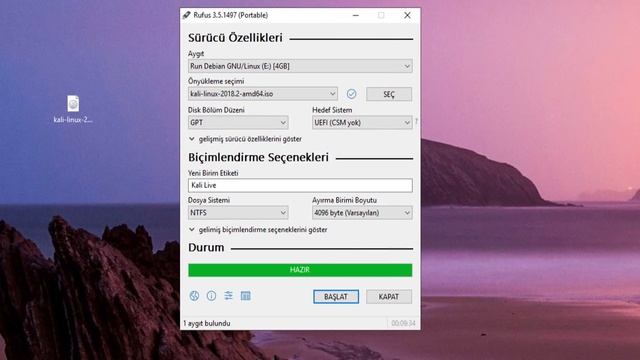Image resolution: width=640 pixels, height=360 pixels.
Task: Click the Yeni Birim Etiketi text field
Action: coord(300,185)
